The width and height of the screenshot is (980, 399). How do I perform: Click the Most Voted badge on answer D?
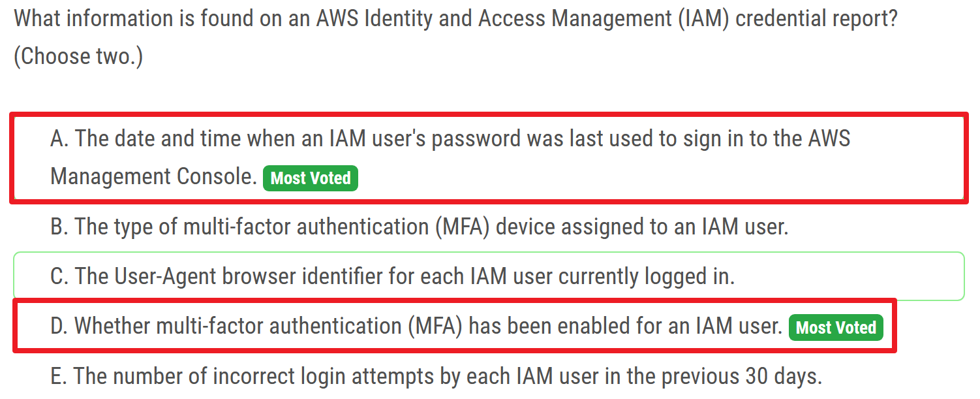[x=836, y=327]
